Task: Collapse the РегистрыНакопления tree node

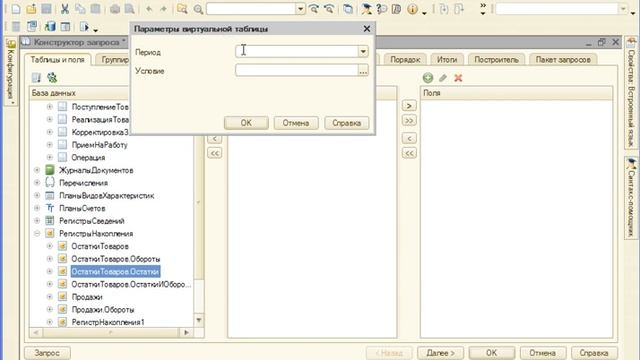Action: coord(37,233)
